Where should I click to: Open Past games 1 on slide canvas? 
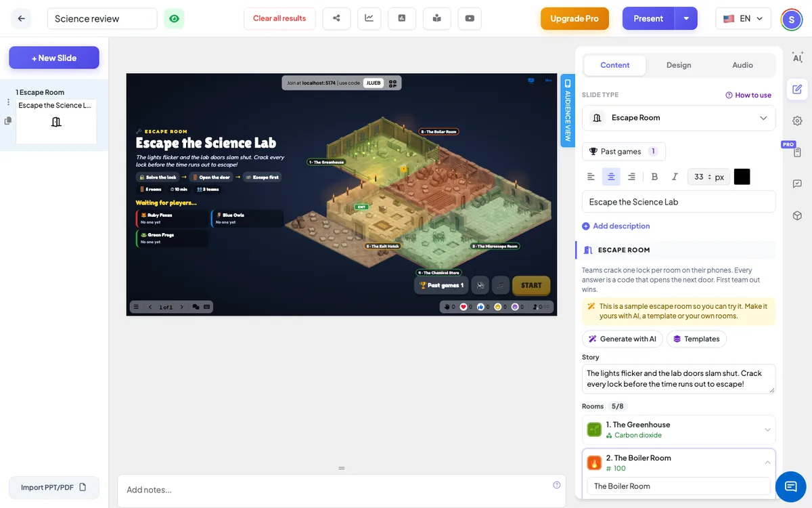click(x=441, y=285)
